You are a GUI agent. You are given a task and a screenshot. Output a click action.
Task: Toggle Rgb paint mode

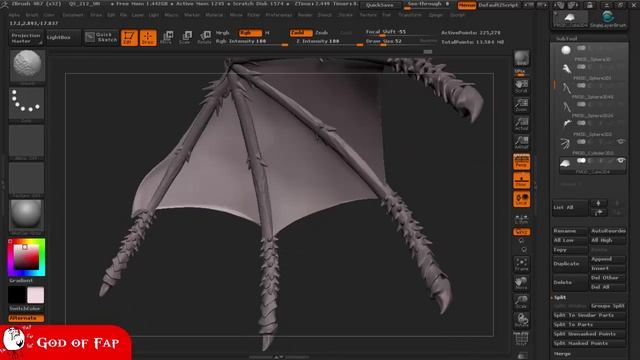point(250,33)
